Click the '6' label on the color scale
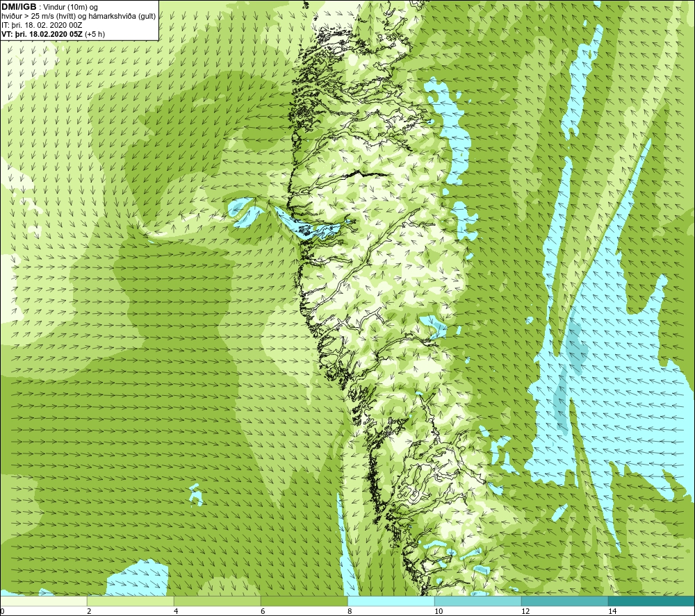Screen dimensions: 695x616 tap(263, 611)
